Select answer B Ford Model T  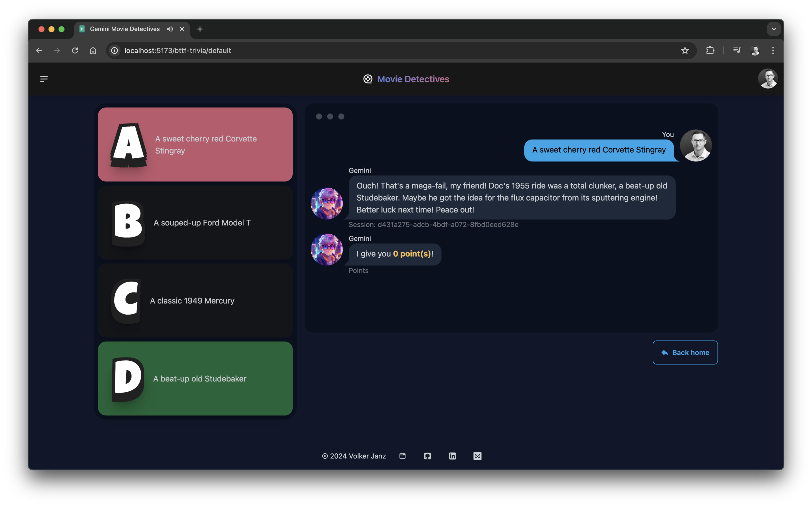pos(195,223)
